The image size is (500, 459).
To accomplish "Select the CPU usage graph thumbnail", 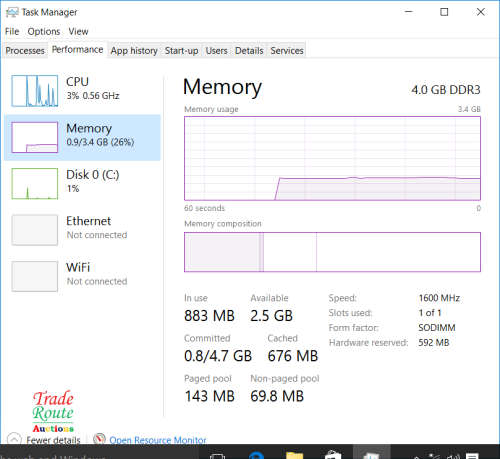I will tap(35, 91).
